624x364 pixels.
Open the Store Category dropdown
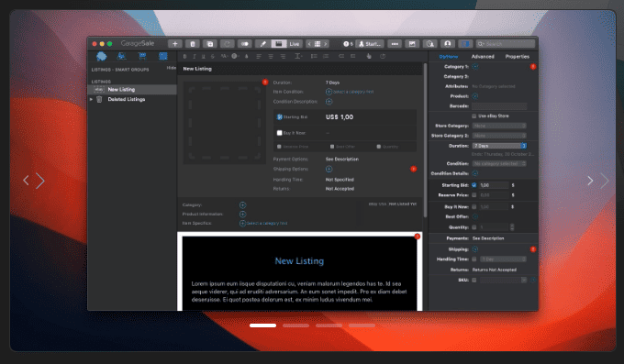coord(499,126)
